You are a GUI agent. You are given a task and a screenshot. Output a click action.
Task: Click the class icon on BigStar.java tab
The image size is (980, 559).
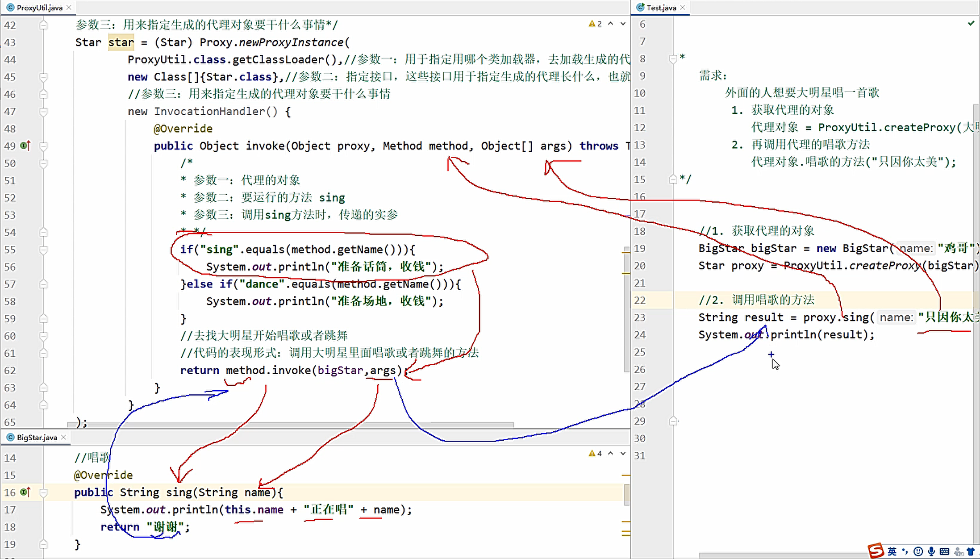pyautogui.click(x=10, y=438)
